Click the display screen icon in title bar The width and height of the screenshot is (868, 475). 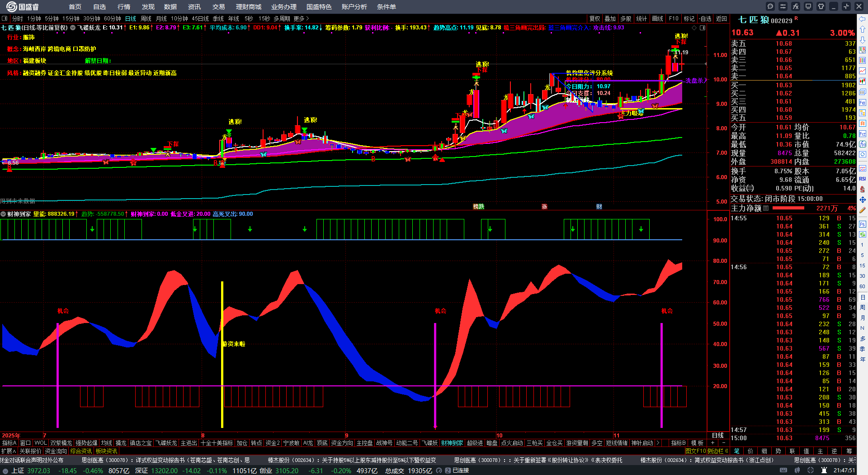[x=808, y=6]
